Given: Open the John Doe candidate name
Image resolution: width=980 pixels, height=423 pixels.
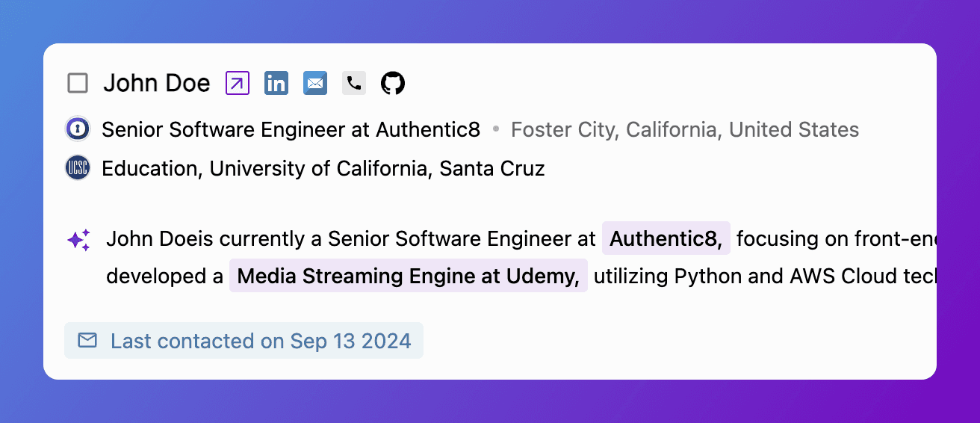Looking at the screenshot, I should [157, 83].
